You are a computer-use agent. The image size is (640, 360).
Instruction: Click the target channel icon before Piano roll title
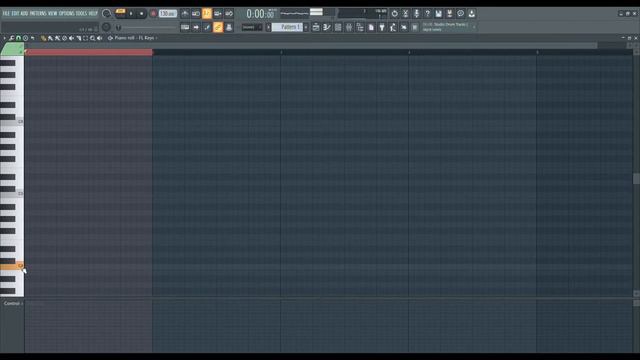pyautogui.click(x=110, y=38)
